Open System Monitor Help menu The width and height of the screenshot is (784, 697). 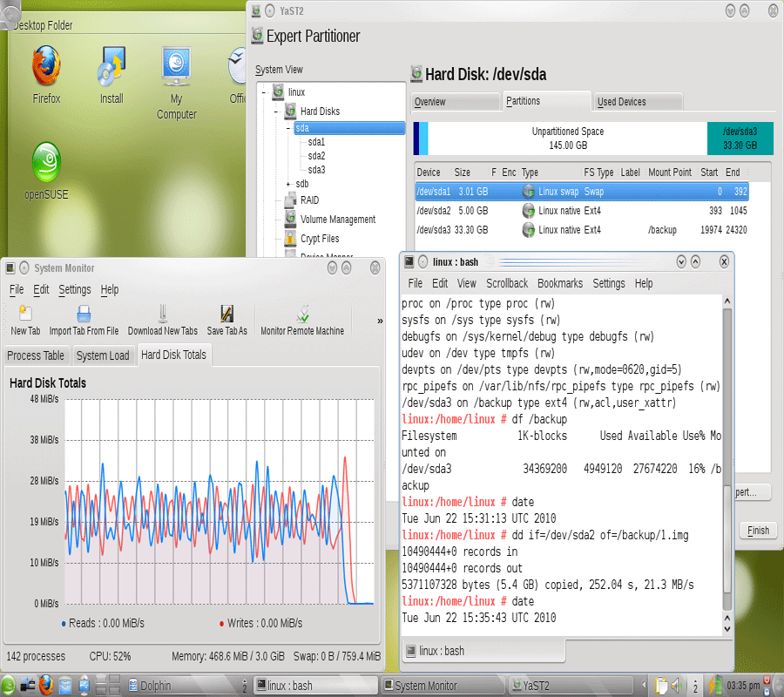point(110,289)
